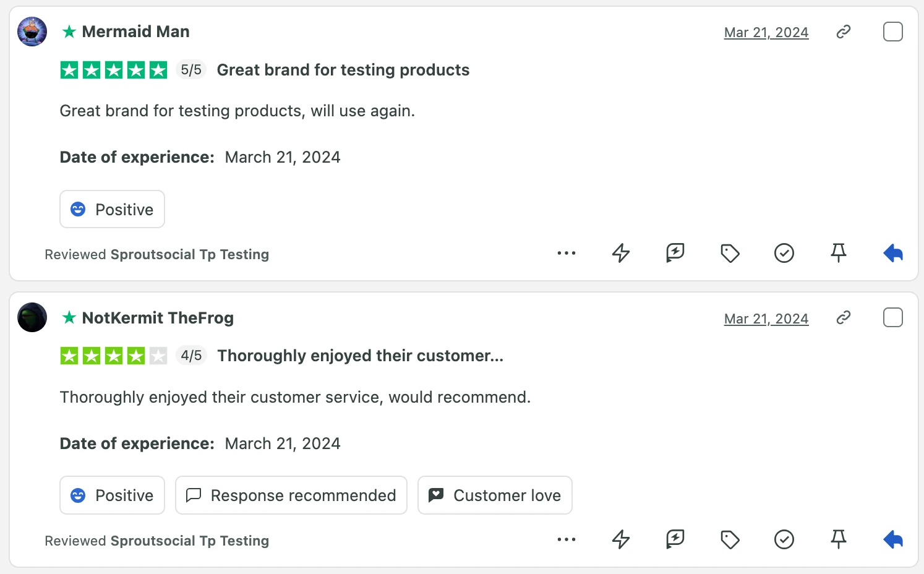Copy link to NotKermit TheFrog review
This screenshot has height=574, width=924.
coord(844,318)
